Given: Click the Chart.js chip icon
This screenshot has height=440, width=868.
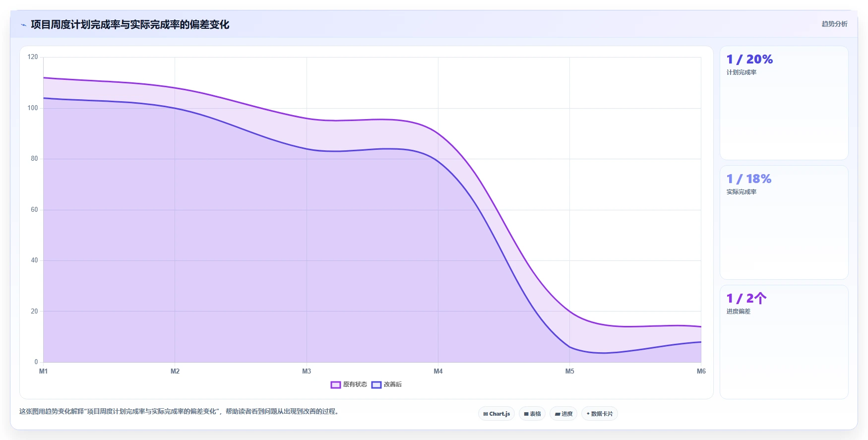Looking at the screenshot, I should (486, 414).
